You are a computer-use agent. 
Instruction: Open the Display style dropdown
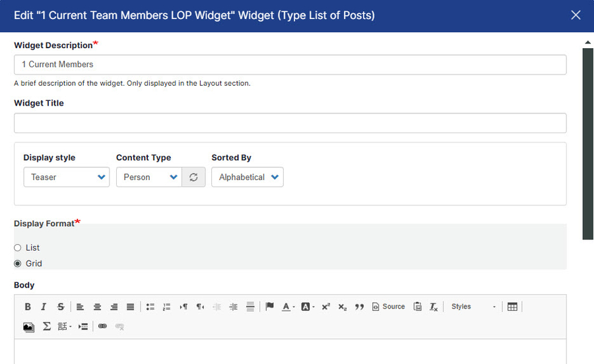66,177
